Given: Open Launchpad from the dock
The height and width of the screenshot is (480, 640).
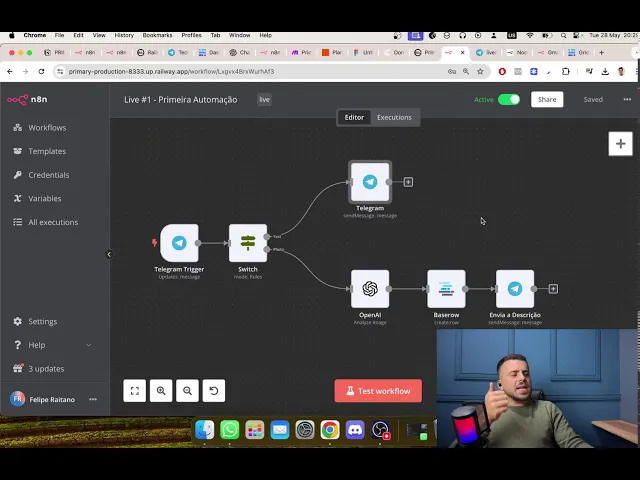Looking at the screenshot, I should click(x=255, y=430).
